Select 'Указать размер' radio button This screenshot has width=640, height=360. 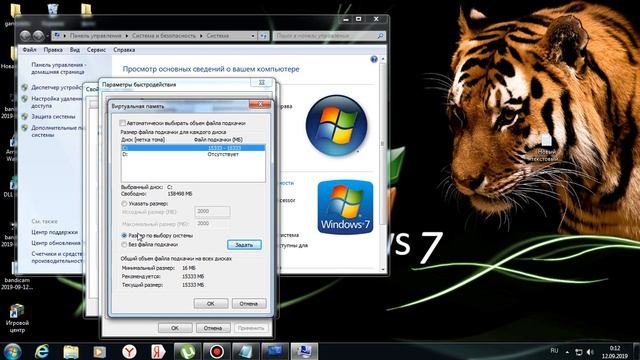pos(124,203)
